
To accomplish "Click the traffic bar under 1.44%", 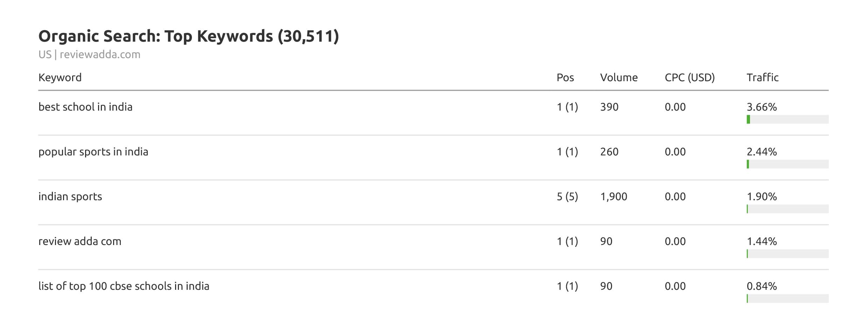I will coord(787,254).
